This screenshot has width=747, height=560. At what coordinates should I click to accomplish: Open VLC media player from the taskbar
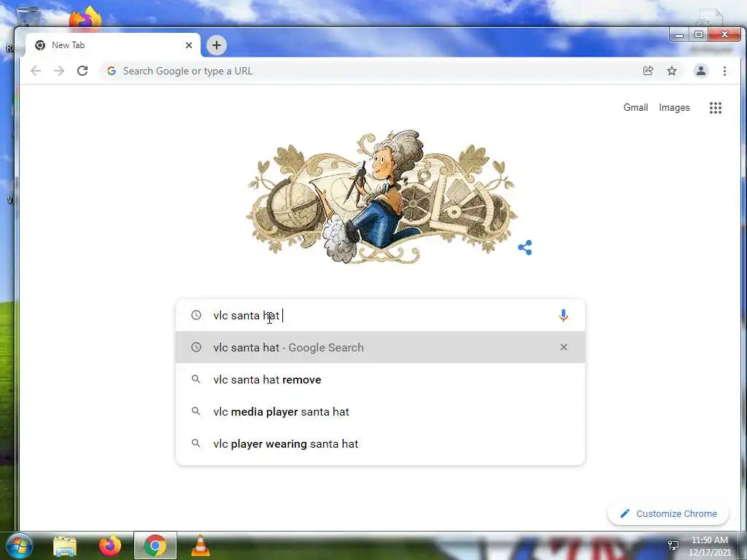[x=201, y=545]
